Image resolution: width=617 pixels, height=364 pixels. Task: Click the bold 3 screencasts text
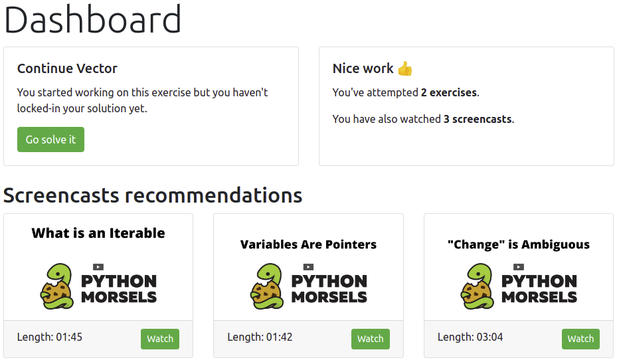click(x=478, y=120)
